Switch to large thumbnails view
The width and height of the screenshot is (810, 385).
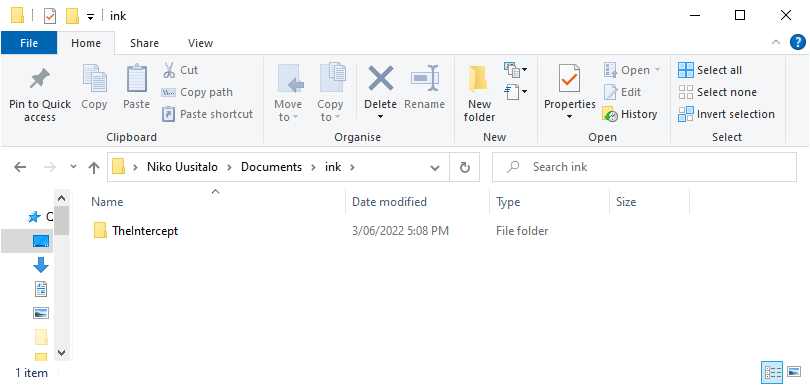(x=793, y=372)
